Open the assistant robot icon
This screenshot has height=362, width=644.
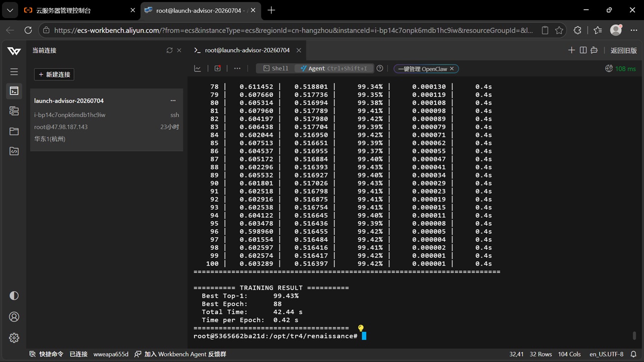(594, 50)
